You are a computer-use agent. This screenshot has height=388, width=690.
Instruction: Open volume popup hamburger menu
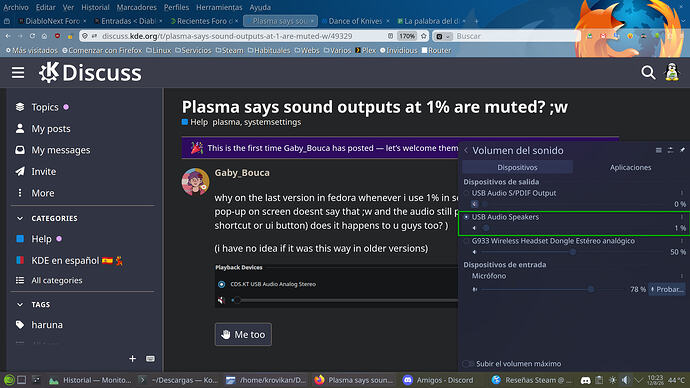tap(659, 150)
